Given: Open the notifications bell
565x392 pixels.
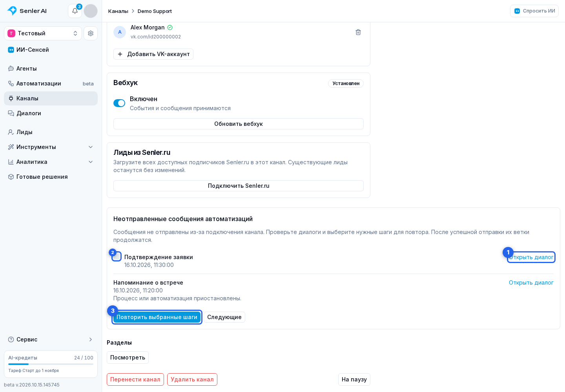Looking at the screenshot, I should [75, 11].
